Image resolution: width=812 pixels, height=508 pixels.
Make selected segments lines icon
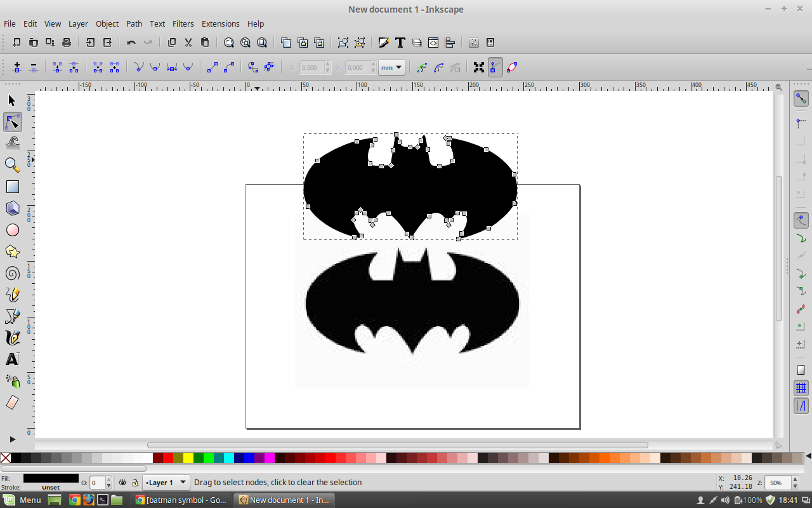pyautogui.click(x=213, y=67)
